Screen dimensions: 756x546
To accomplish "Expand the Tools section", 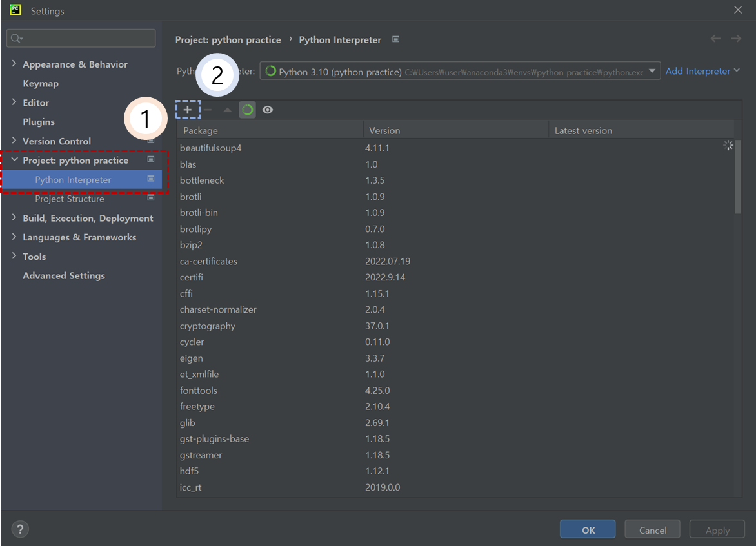I will (x=14, y=256).
